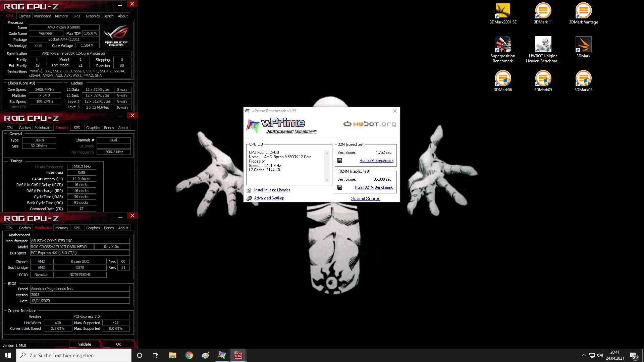The image size is (644, 362).
Task: Show hidden system tray icons
Action: point(584,355)
